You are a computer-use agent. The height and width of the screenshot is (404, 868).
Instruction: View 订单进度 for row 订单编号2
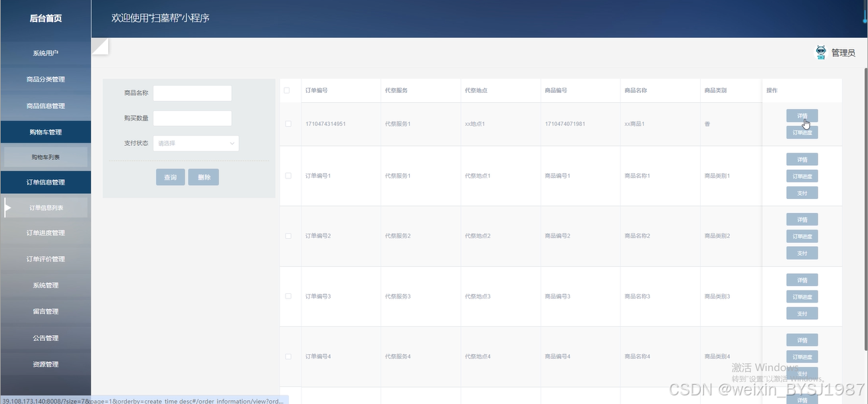tap(802, 237)
